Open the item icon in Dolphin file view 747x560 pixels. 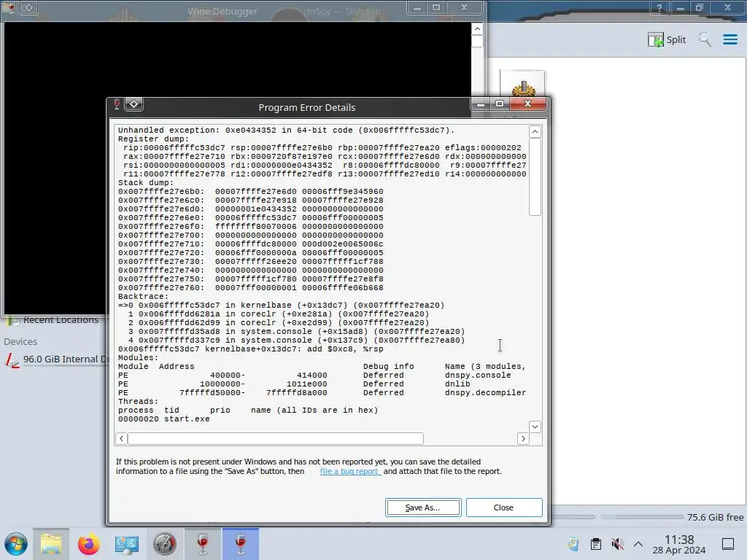tap(523, 83)
